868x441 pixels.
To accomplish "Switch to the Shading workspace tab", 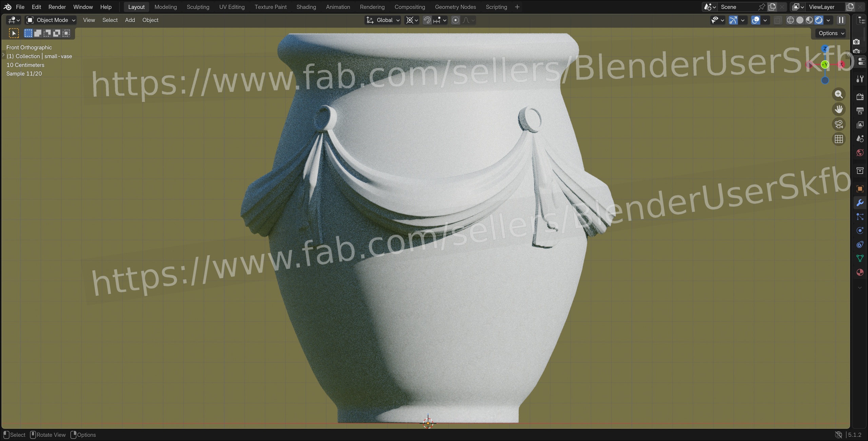I will [x=306, y=7].
